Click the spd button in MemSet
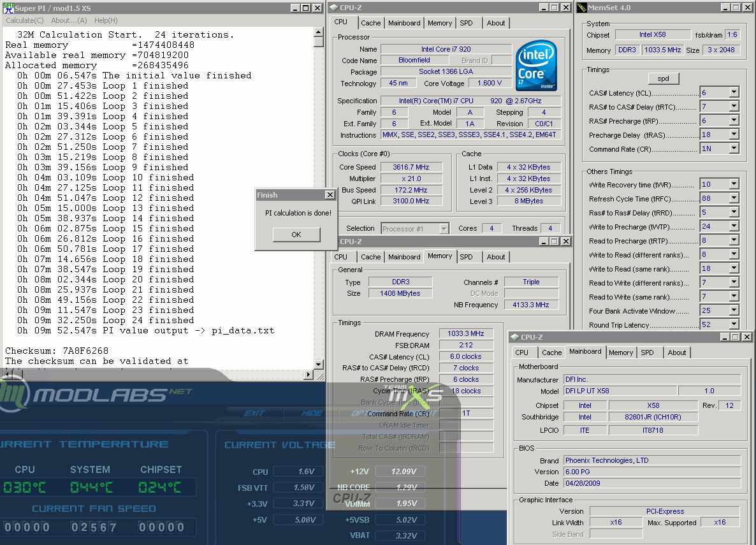 pyautogui.click(x=664, y=78)
